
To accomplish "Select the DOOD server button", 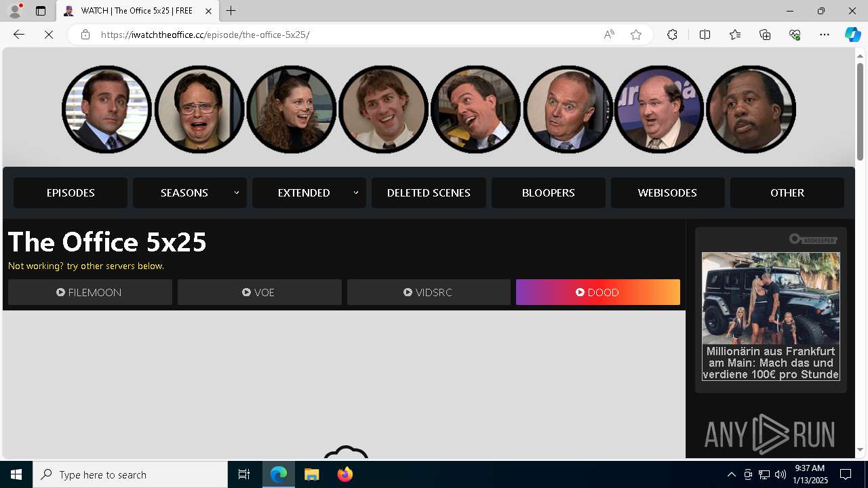I will (x=598, y=292).
